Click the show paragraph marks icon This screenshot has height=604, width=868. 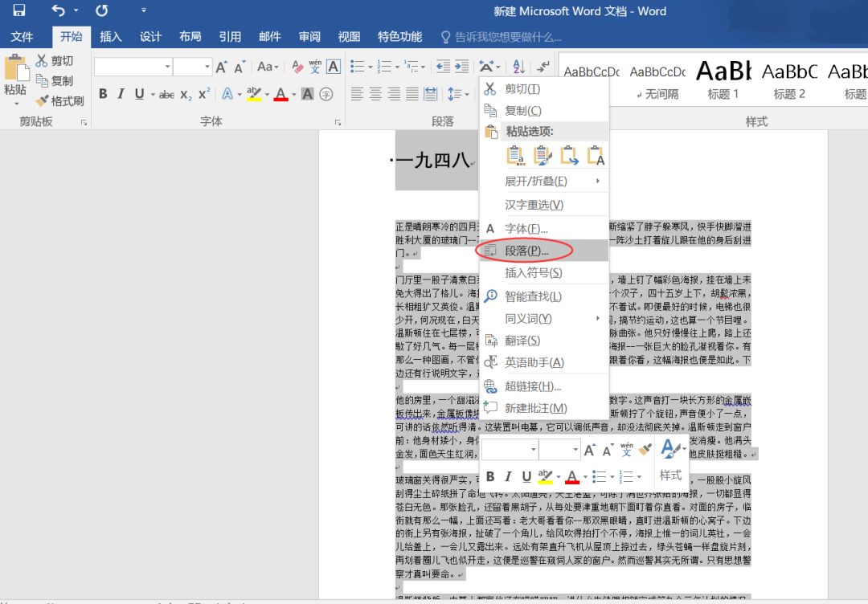click(x=543, y=67)
